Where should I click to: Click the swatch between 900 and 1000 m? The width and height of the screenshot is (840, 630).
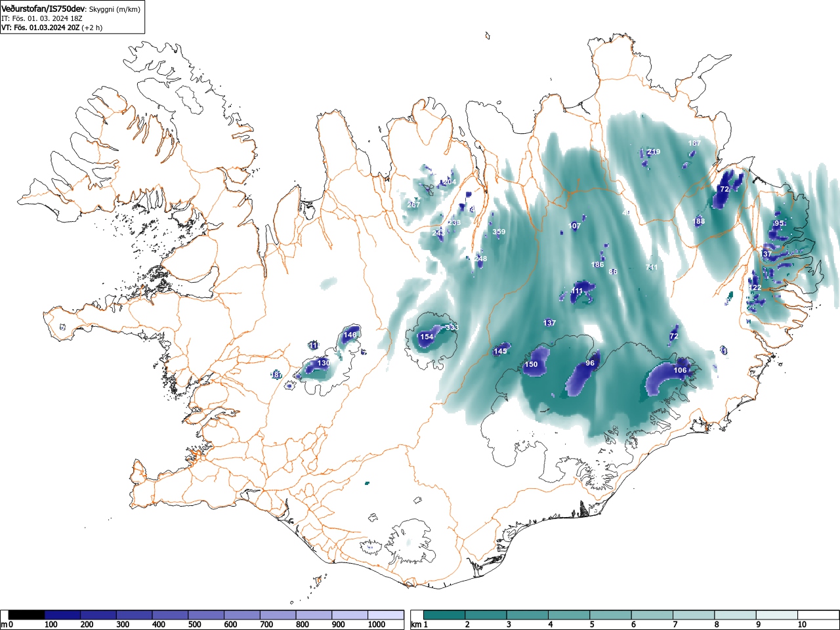click(x=350, y=615)
